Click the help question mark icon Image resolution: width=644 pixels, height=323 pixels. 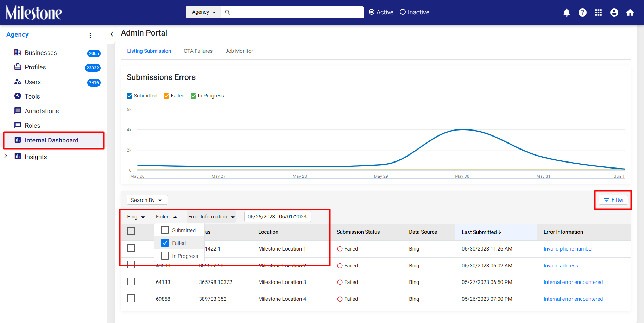click(x=582, y=13)
